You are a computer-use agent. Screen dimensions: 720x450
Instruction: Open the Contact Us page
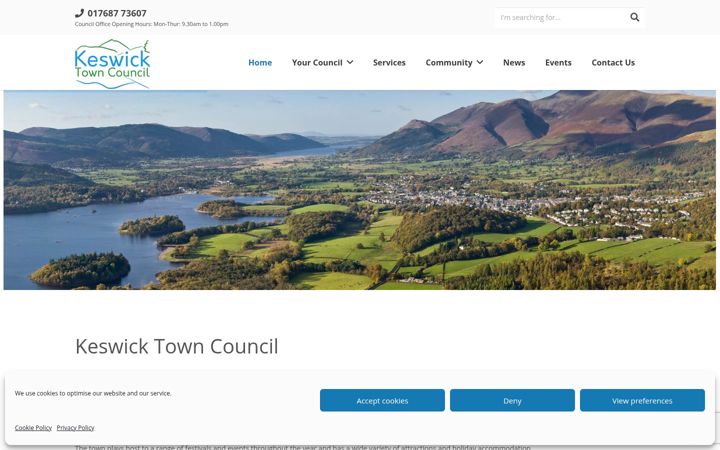click(613, 62)
